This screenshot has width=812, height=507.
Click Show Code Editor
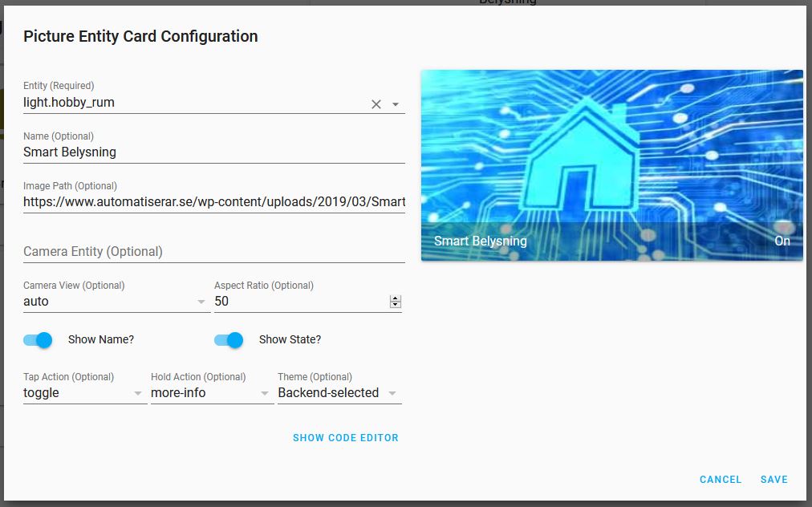pos(345,438)
